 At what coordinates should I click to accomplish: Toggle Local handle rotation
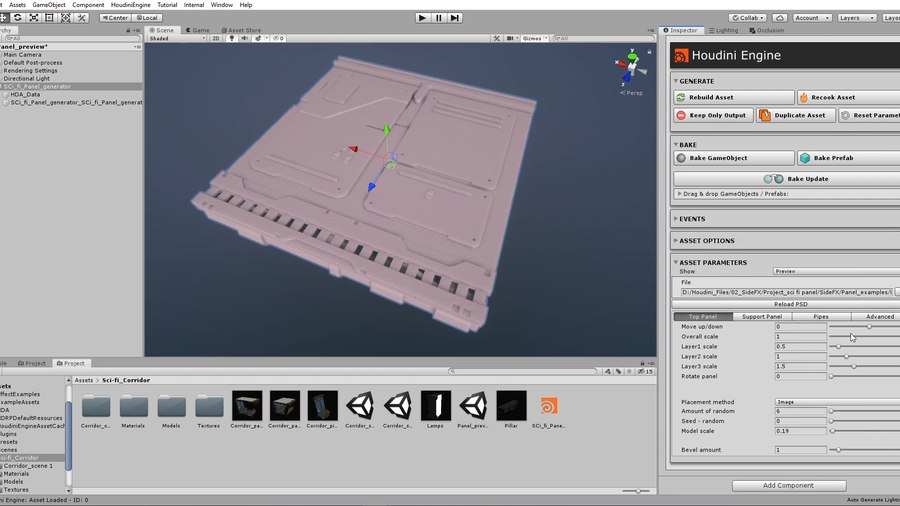pos(147,18)
